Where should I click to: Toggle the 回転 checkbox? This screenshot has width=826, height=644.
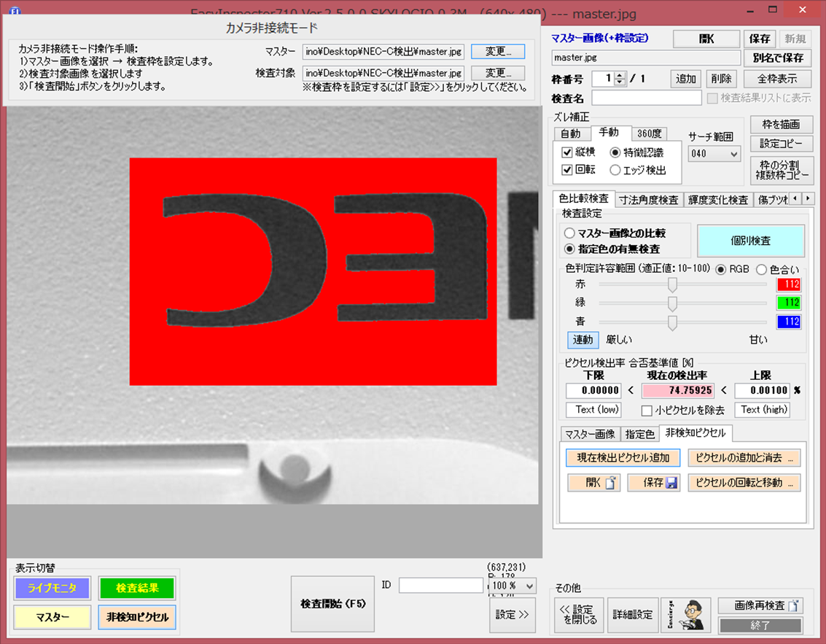coord(567,170)
